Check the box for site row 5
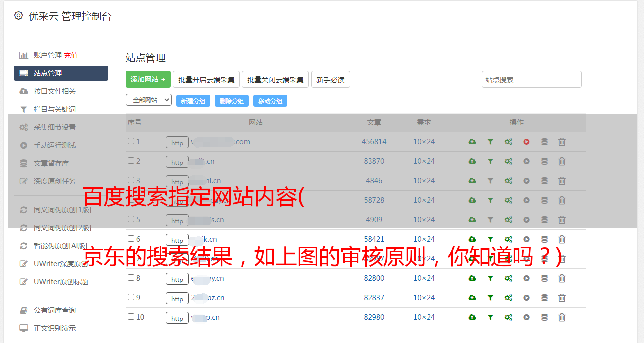This screenshot has width=644, height=343. pos(131,219)
